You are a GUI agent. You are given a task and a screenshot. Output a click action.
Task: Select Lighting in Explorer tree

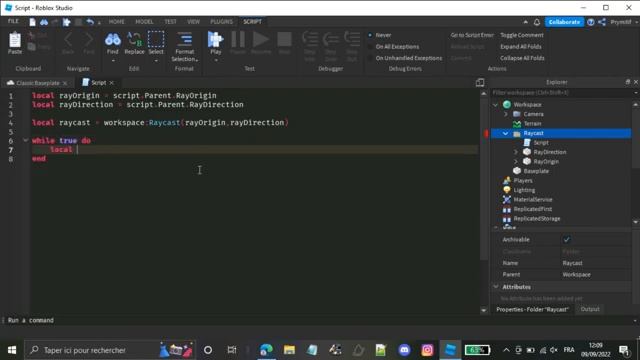pyautogui.click(x=524, y=190)
